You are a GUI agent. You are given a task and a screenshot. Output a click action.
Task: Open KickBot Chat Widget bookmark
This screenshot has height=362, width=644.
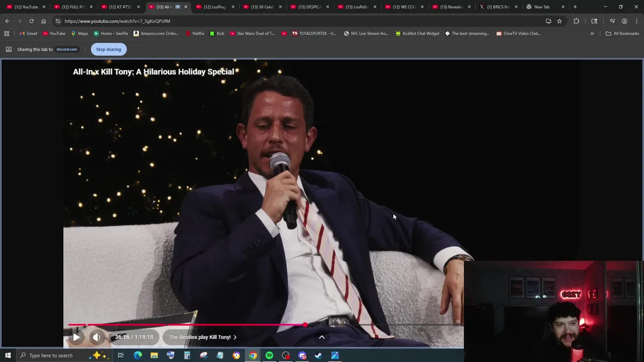(417, 34)
